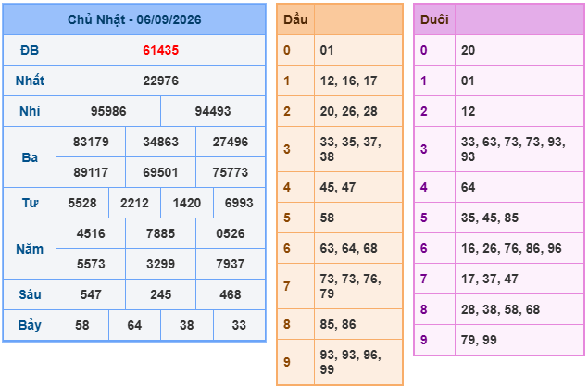
Task: Click first prize number 22976
Action: 160,81
